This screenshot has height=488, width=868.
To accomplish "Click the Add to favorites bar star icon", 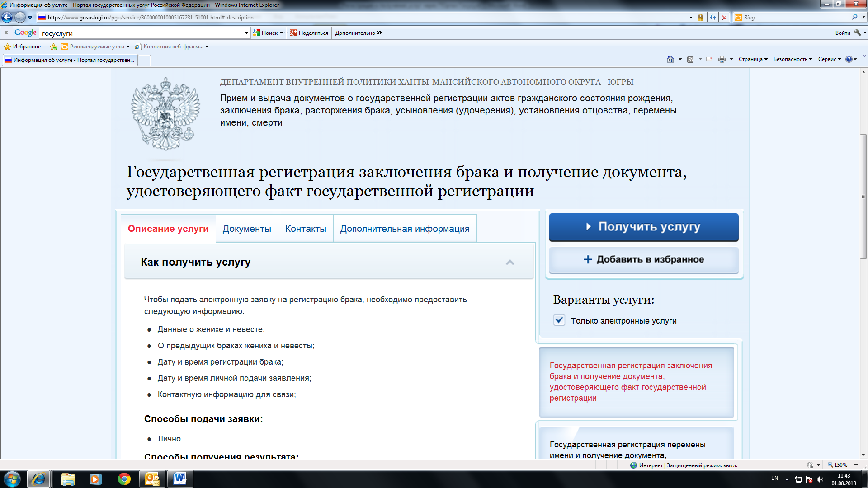I will point(54,47).
